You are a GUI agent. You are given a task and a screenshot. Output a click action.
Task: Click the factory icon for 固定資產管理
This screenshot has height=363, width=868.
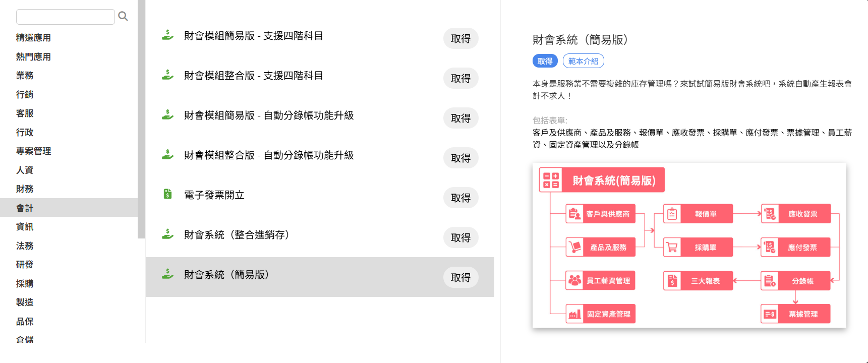(x=574, y=314)
